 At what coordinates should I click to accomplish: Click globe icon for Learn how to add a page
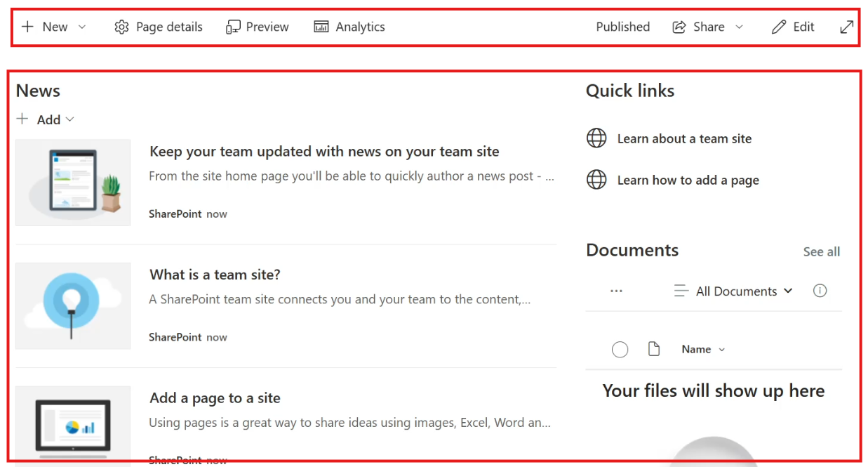(596, 180)
